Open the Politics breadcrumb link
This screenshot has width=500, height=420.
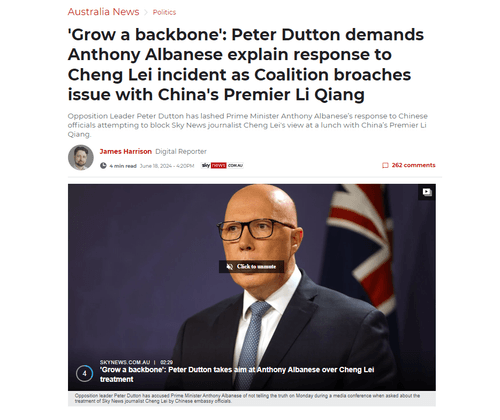click(x=164, y=12)
